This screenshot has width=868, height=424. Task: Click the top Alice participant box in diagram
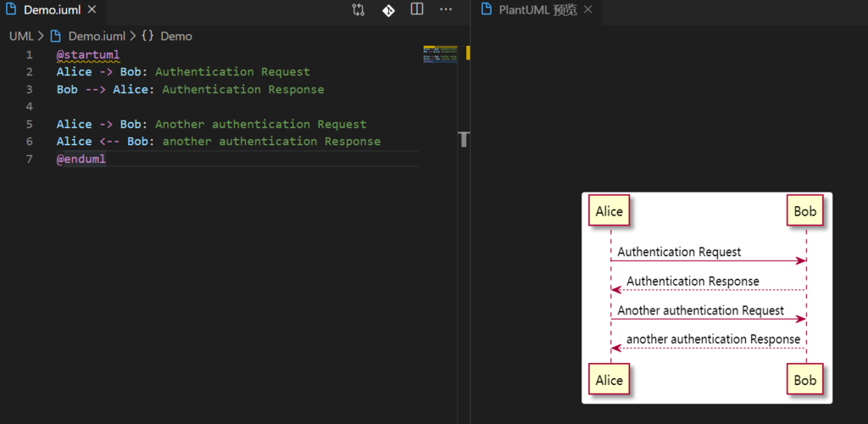click(x=609, y=211)
